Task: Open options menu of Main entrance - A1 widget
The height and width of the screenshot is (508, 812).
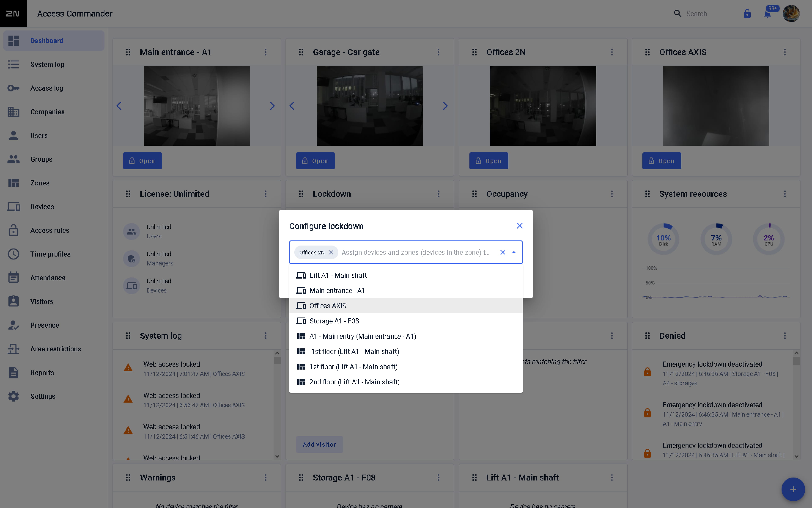Action: tap(265, 52)
